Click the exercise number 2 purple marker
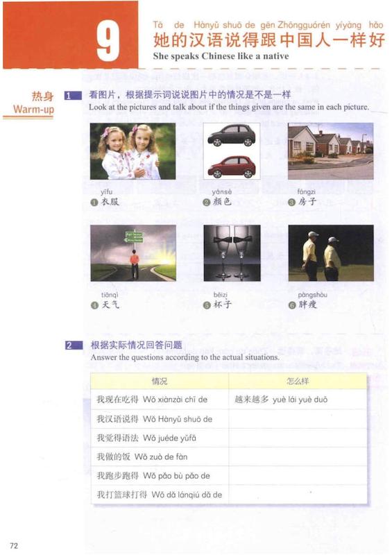This screenshot has height=555, width=392. tap(74, 345)
